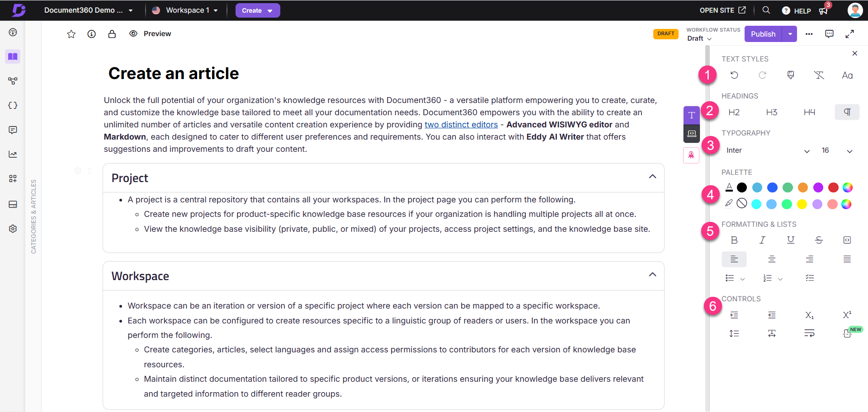Choose the red text color swatch
868x412 pixels.
coord(833,187)
